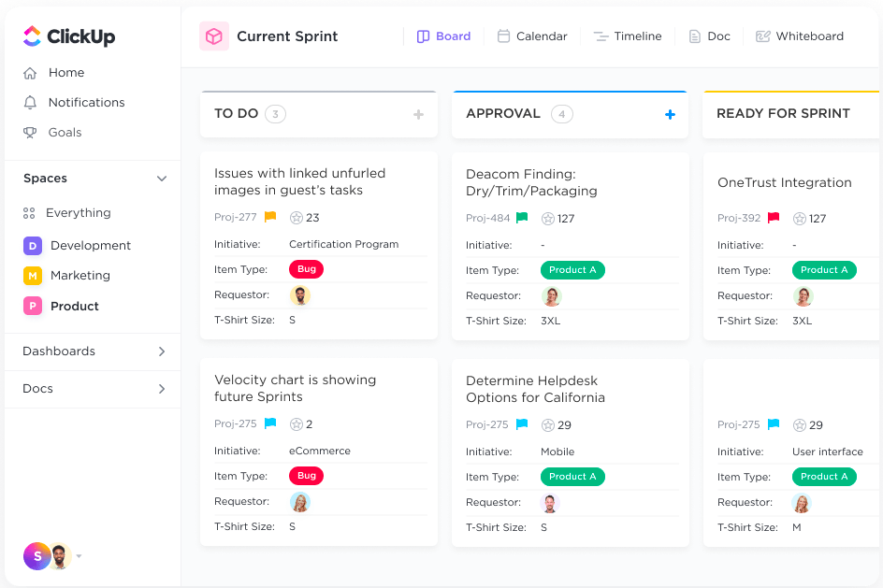The image size is (883, 588).
Task: Click the yellow priority flag on Proj-277
Action: 270,217
